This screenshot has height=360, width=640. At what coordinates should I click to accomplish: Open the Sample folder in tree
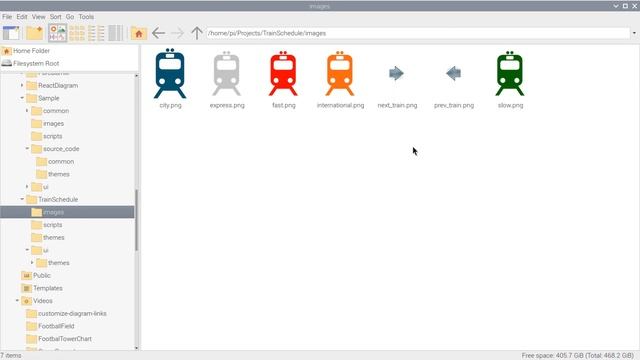(43, 98)
